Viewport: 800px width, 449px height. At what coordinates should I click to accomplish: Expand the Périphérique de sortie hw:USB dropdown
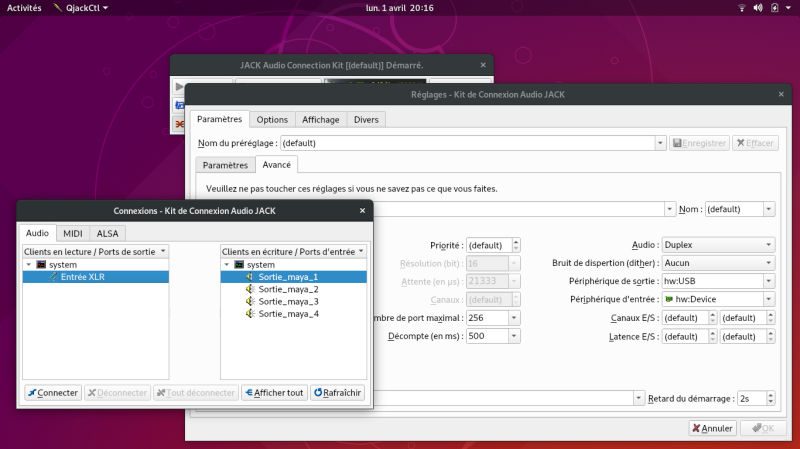(x=718, y=281)
